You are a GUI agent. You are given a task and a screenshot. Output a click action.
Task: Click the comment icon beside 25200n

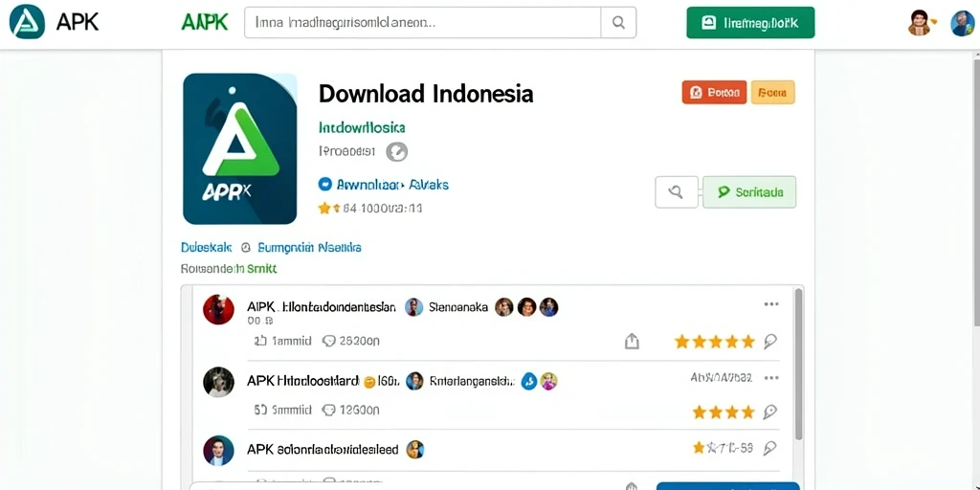(x=329, y=342)
